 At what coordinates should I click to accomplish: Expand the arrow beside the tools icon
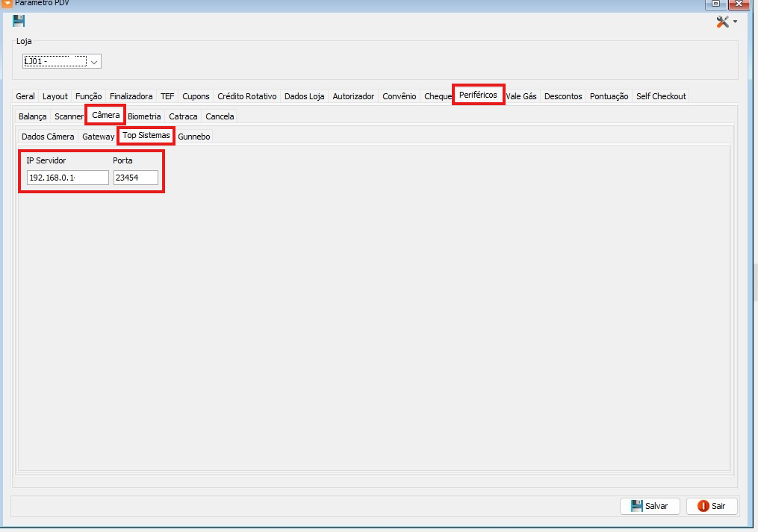tap(735, 22)
